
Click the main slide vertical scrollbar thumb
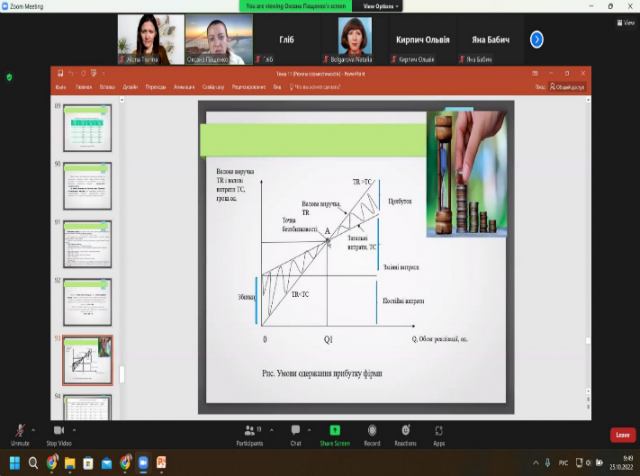[588, 340]
